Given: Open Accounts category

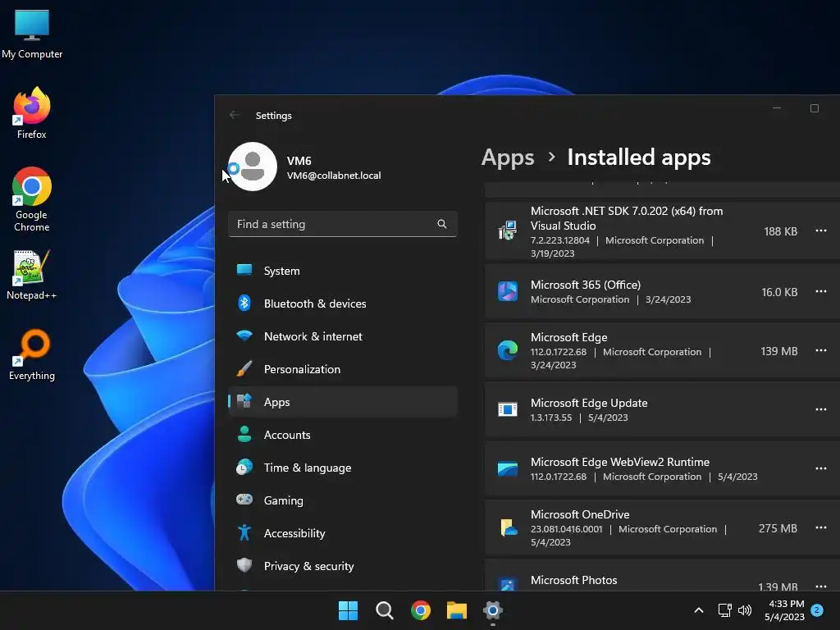Looking at the screenshot, I should 343,435.
